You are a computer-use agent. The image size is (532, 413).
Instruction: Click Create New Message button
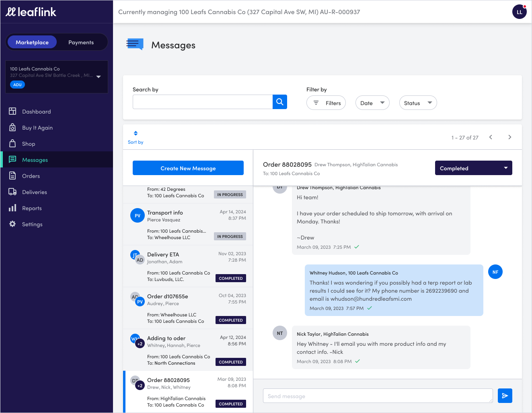click(x=188, y=168)
